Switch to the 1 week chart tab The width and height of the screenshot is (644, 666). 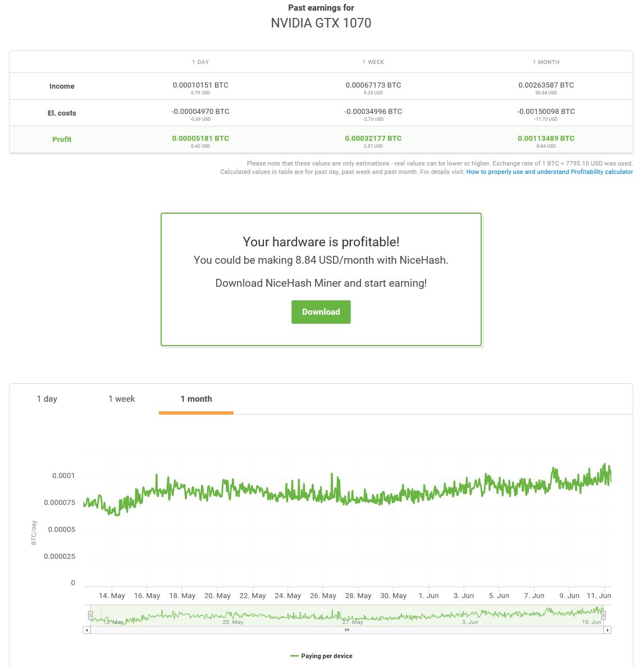coord(121,399)
